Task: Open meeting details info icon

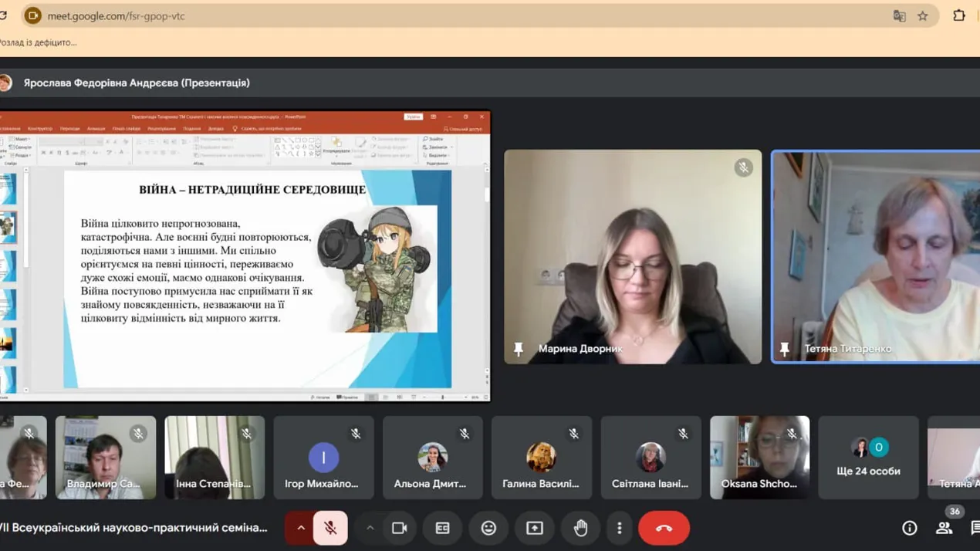Action: (910, 528)
